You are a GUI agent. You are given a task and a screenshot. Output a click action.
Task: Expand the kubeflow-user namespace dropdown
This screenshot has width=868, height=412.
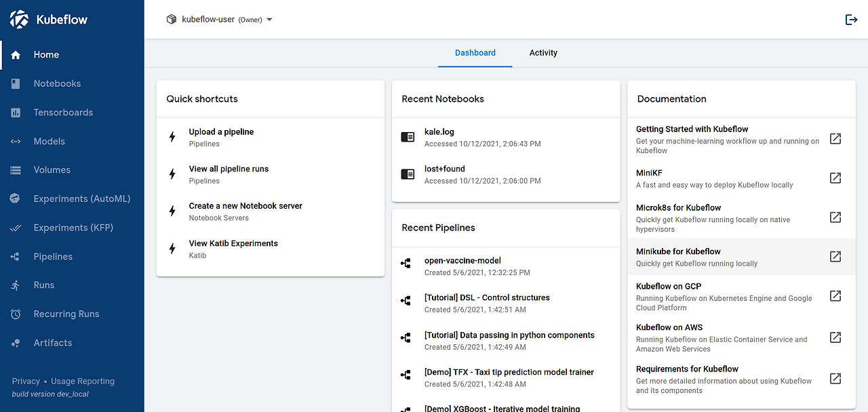point(219,20)
